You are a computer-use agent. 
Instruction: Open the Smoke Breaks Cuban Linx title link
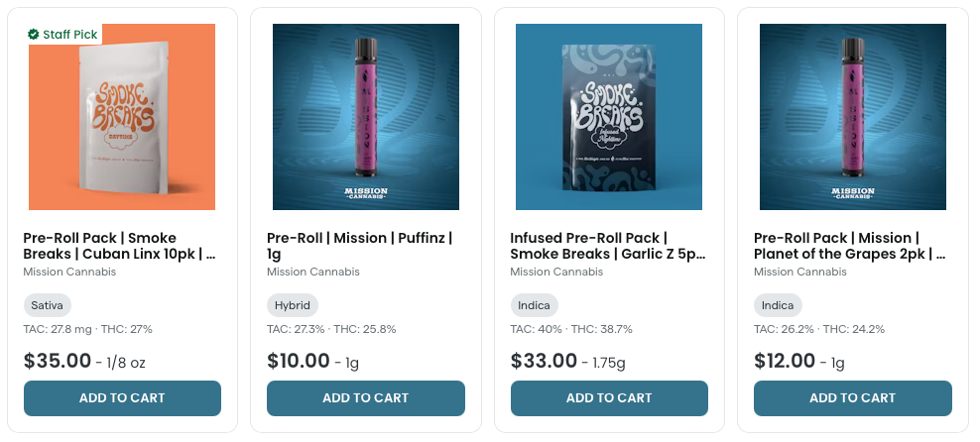119,246
